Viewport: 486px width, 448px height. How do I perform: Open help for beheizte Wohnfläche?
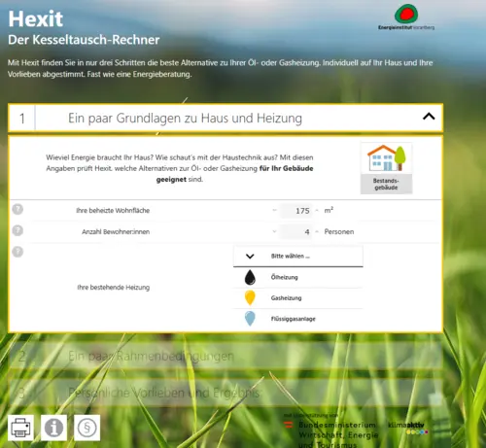(17, 209)
